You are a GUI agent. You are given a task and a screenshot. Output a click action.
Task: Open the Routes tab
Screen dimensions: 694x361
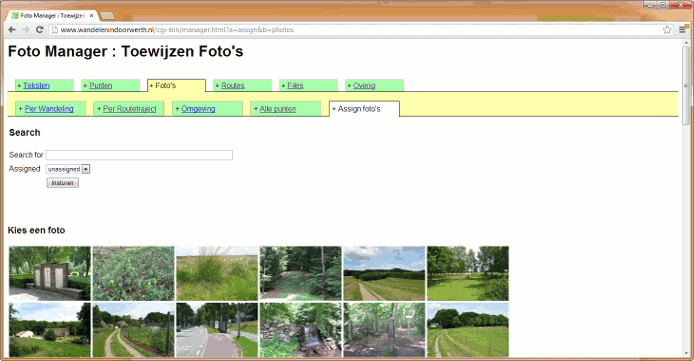pos(232,85)
